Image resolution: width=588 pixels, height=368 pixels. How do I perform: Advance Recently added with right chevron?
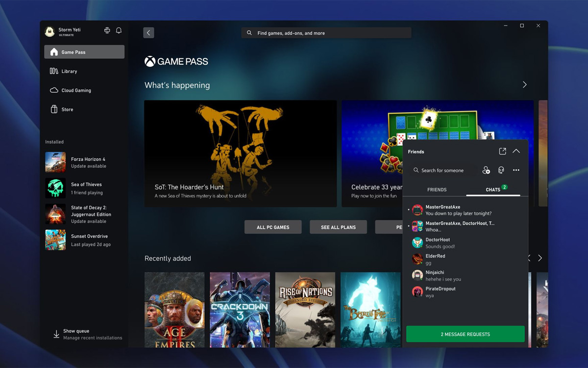pos(540,258)
